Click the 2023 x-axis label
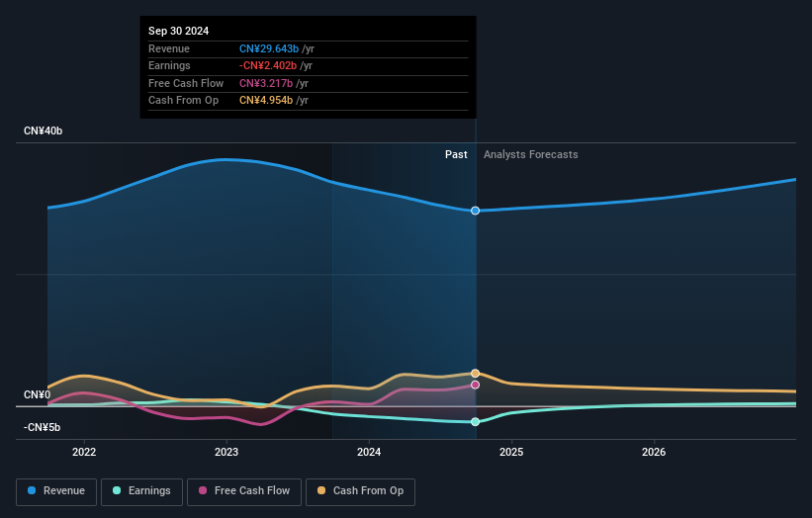Image resolution: width=812 pixels, height=518 pixels. [226, 452]
